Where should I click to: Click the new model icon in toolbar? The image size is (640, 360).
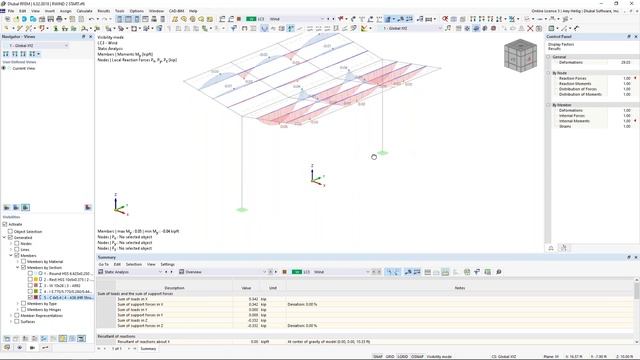coord(7,19)
